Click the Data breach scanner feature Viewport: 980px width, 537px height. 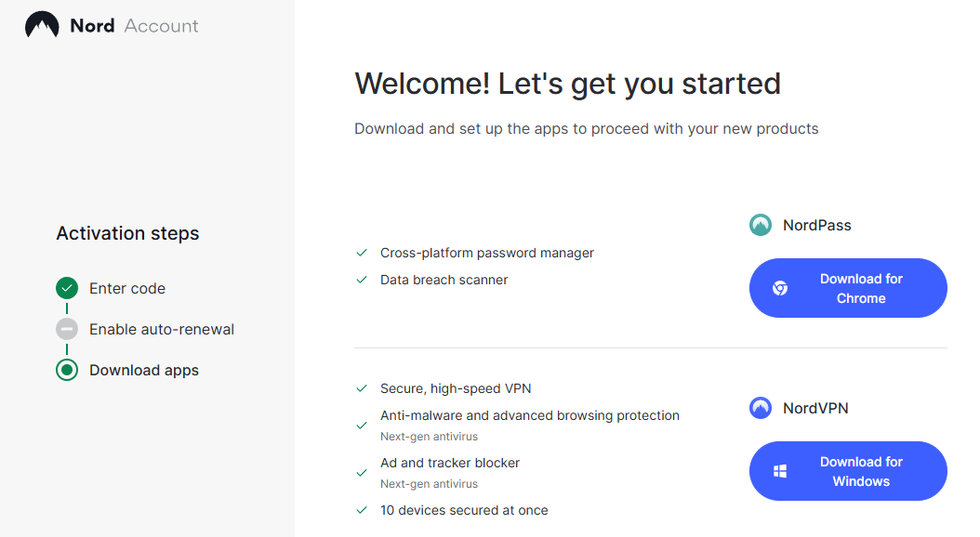pos(444,280)
